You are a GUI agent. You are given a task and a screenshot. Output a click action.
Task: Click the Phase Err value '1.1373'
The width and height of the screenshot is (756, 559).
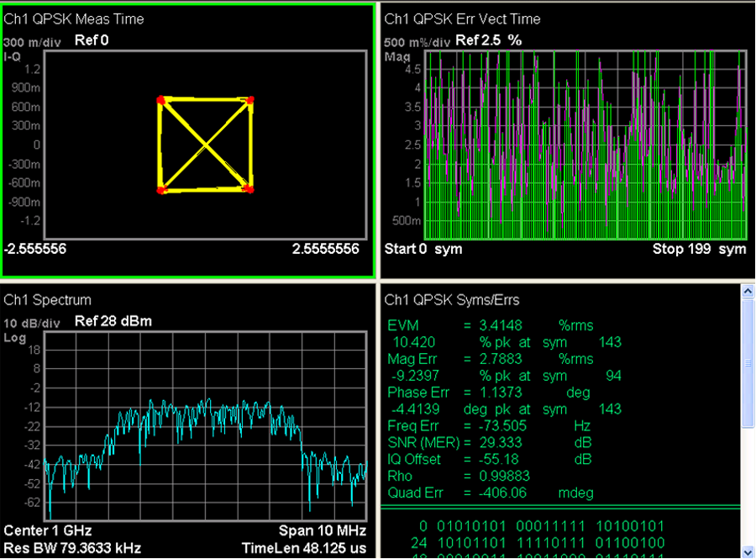(501, 393)
